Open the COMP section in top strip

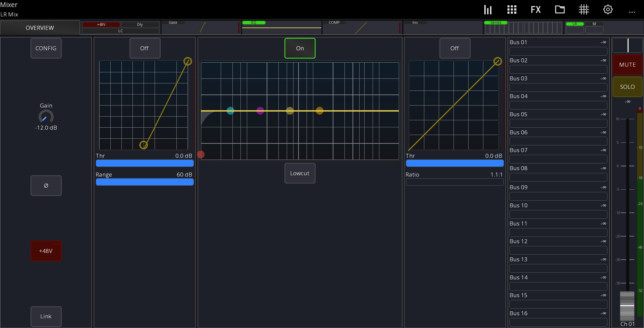pyautogui.click(x=362, y=27)
